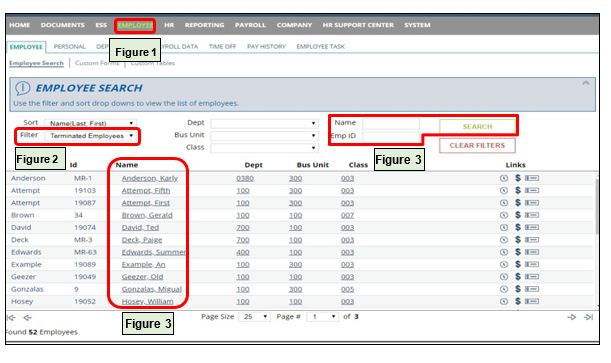Open the dollar sign link for Brown, Gerald
The width and height of the screenshot is (611, 363).
(517, 215)
